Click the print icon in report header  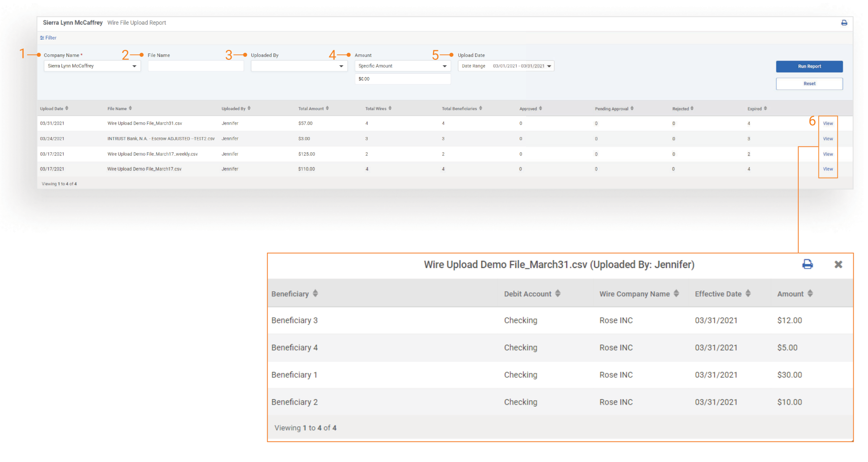pos(844,23)
